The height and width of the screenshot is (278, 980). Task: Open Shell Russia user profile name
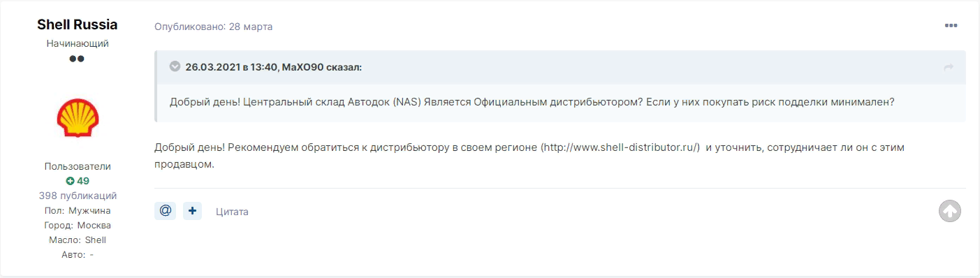[x=78, y=24]
